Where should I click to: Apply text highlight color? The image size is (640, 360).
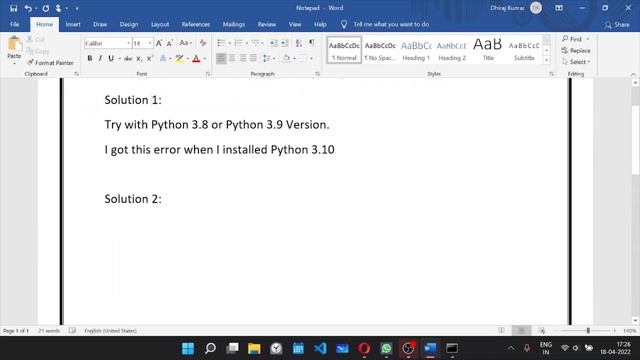(179, 59)
